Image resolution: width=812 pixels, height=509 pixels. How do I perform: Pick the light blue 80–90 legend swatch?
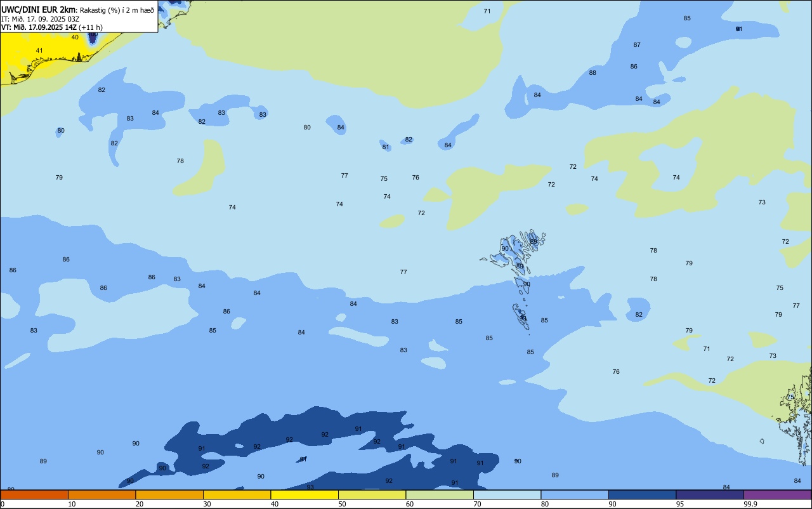575,494
